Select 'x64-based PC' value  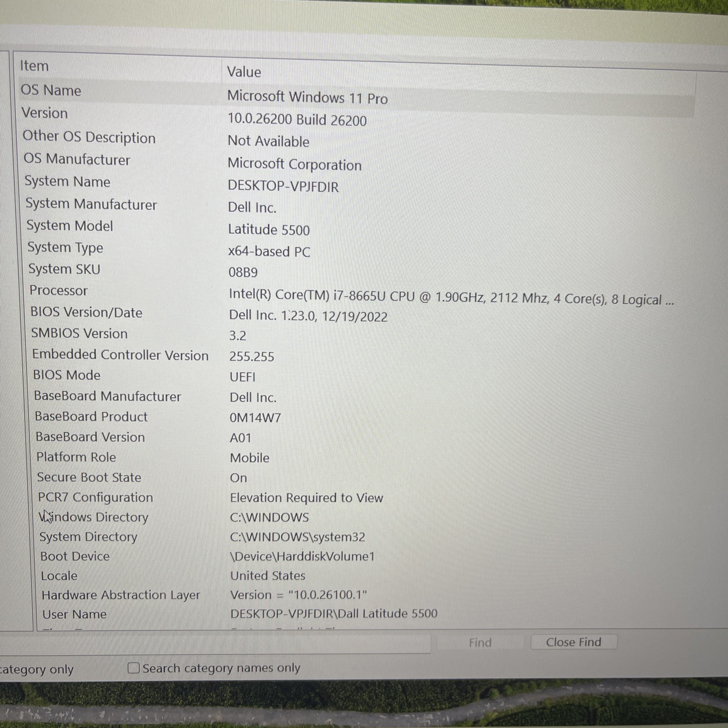coord(269,251)
